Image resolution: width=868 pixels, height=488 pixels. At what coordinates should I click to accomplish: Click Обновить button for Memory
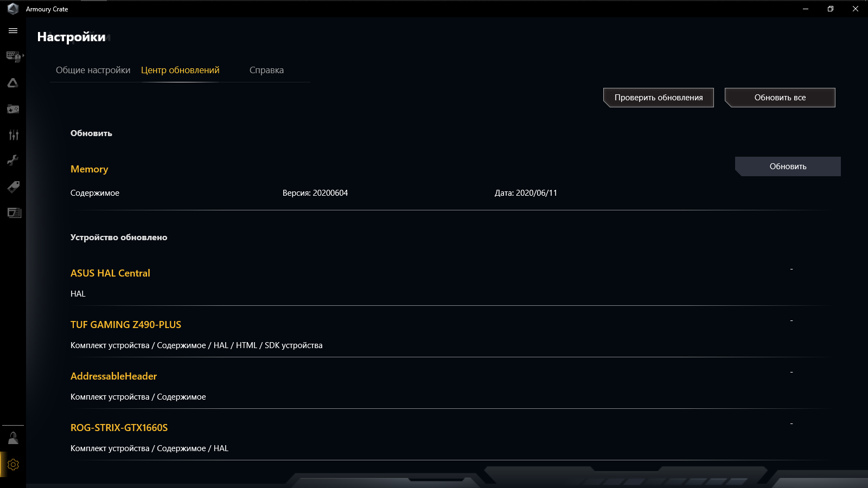coord(788,166)
